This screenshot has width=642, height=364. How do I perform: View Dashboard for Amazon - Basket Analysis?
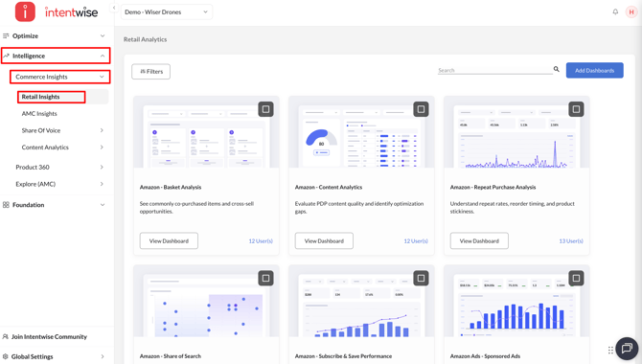pos(169,240)
